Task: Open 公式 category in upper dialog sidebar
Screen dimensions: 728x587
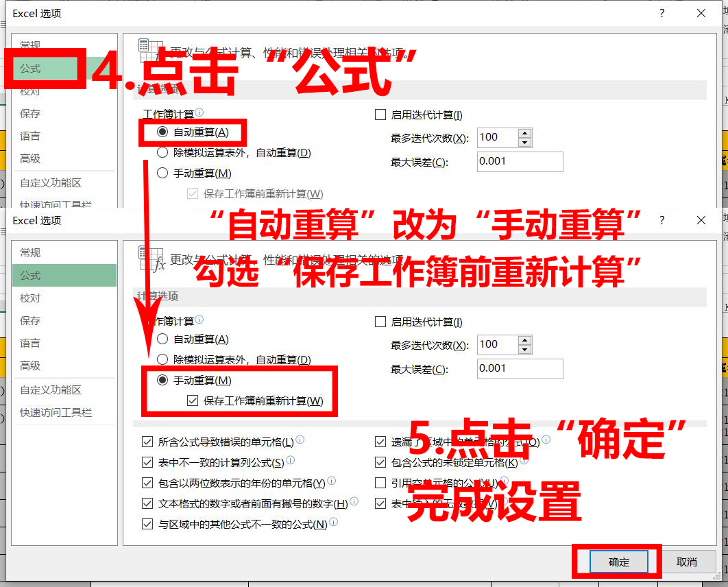Action: pyautogui.click(x=64, y=69)
